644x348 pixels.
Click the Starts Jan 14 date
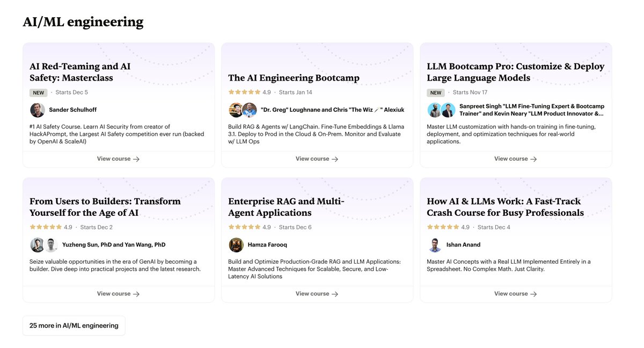[296, 92]
